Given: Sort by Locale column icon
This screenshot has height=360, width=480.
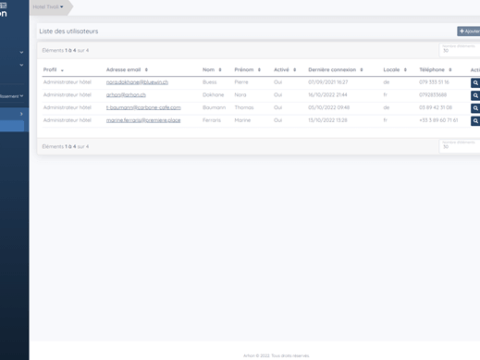Looking at the screenshot, I should click(x=405, y=70).
